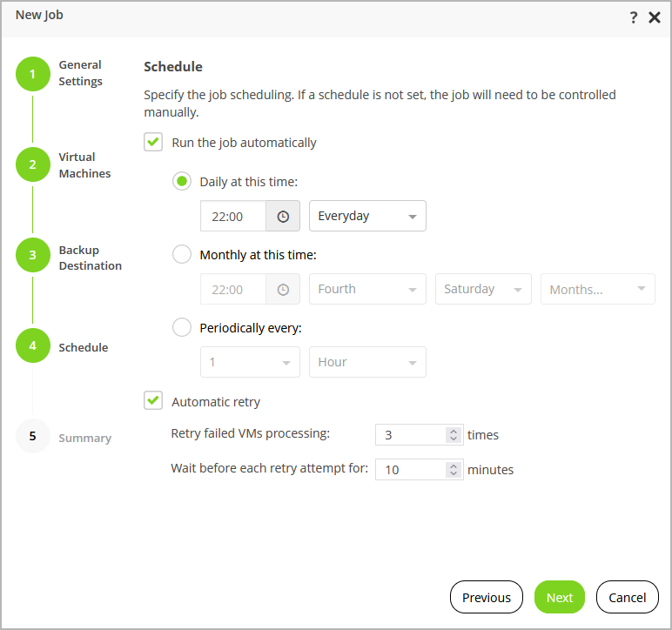The image size is (672, 630).
Task: Click the Next button
Action: click(559, 597)
